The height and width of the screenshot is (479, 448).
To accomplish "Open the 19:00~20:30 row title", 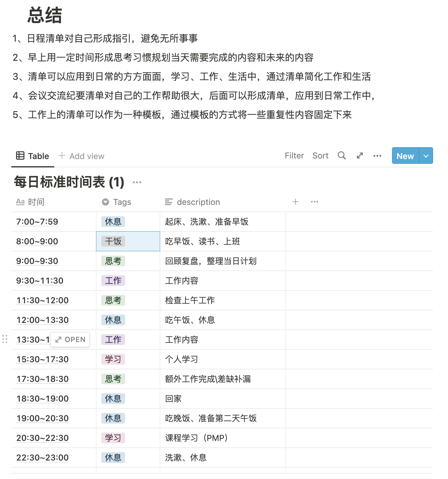I will point(43,418).
